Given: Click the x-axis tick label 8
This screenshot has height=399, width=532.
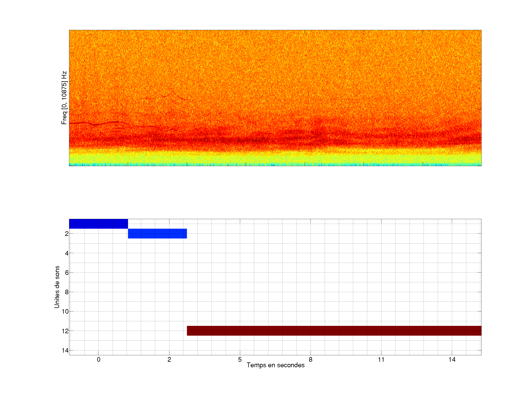Looking at the screenshot, I should [x=311, y=359].
